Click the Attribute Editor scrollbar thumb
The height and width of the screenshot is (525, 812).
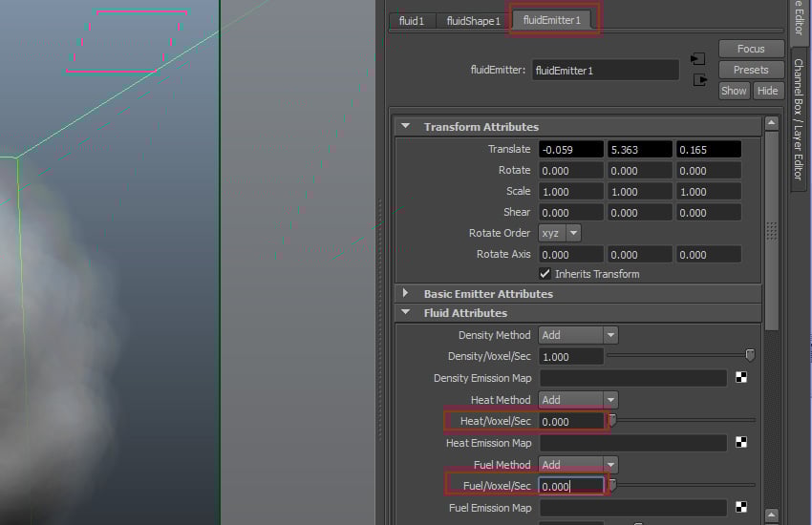pos(772,231)
